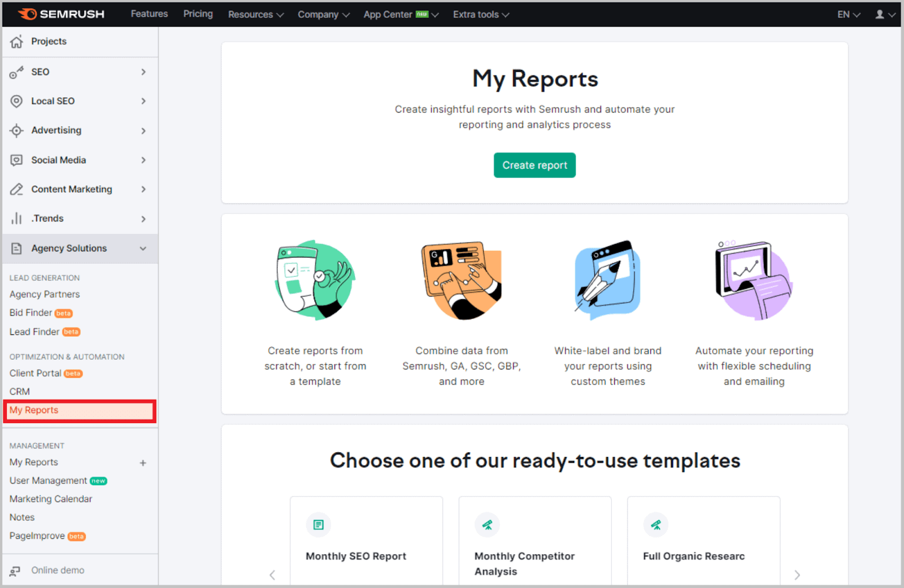Click the Monthly Competitor Analysis template icon

pyautogui.click(x=487, y=525)
